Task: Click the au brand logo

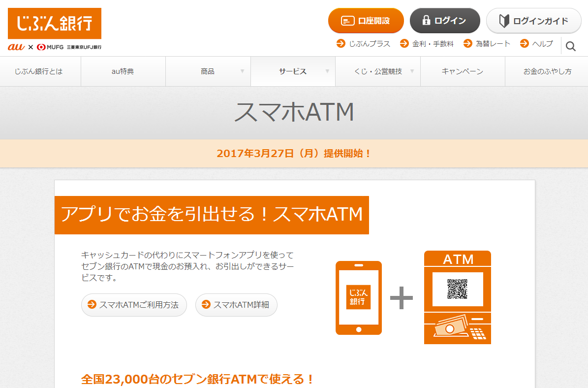Action: coord(16,47)
